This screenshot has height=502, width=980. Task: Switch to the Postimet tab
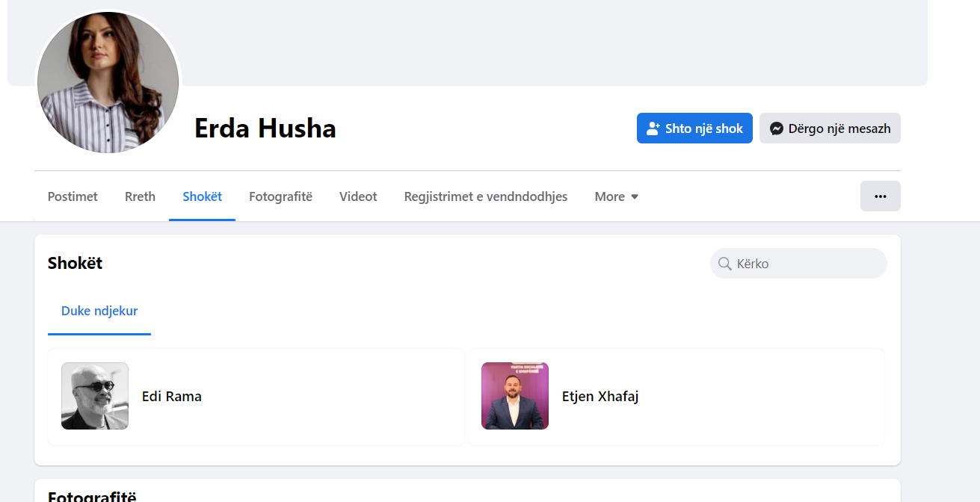73,196
